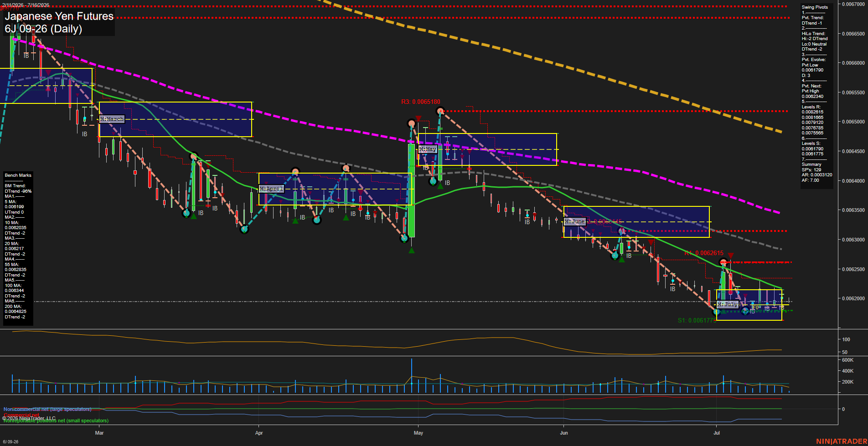This screenshot has width=868, height=446.
Task: Click the Bench Marks panel heading
Action: (18, 175)
